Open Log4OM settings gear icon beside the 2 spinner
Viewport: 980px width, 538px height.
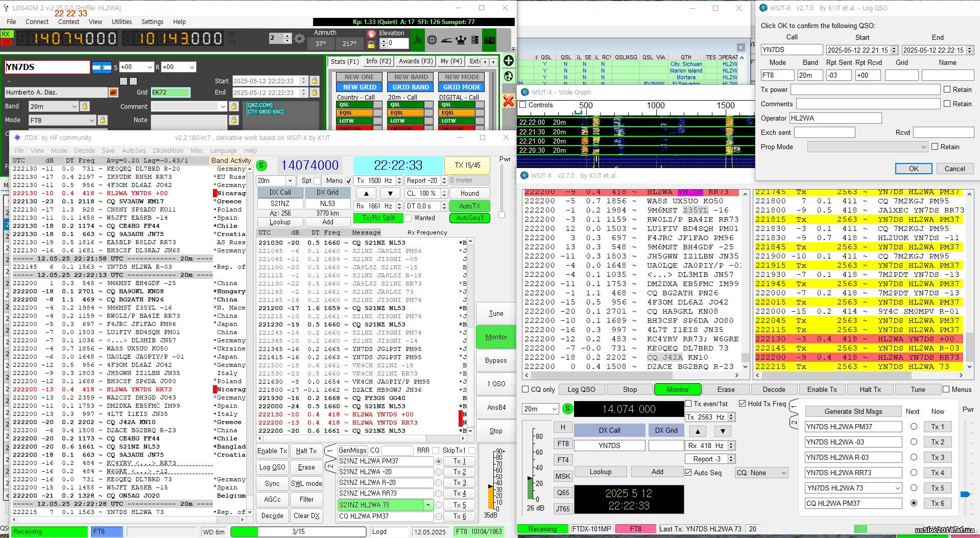click(x=300, y=39)
